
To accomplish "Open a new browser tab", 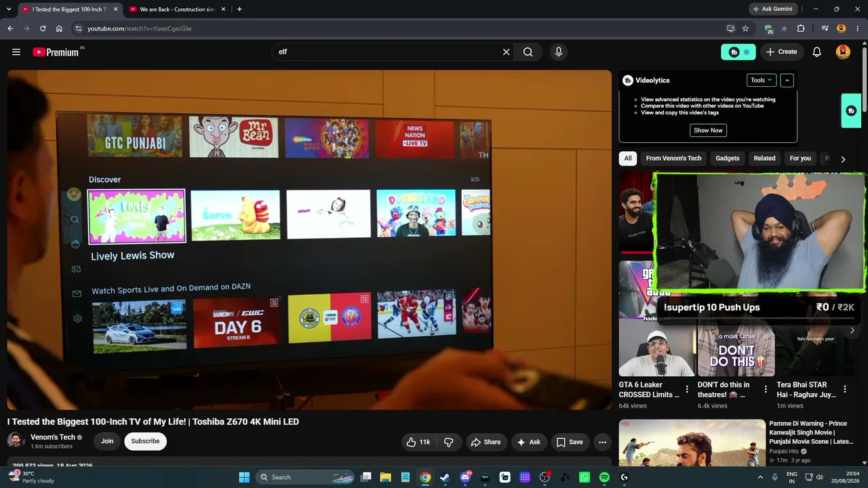I will click(239, 9).
